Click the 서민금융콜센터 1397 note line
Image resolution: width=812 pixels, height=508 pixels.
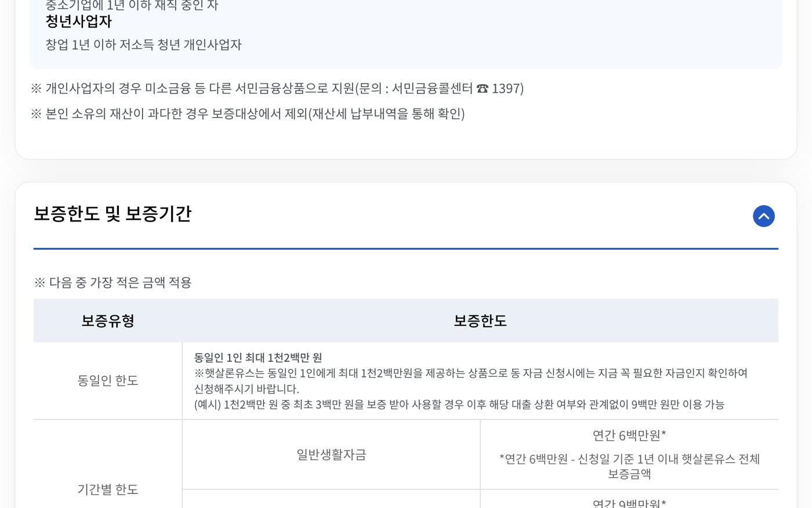click(277, 88)
